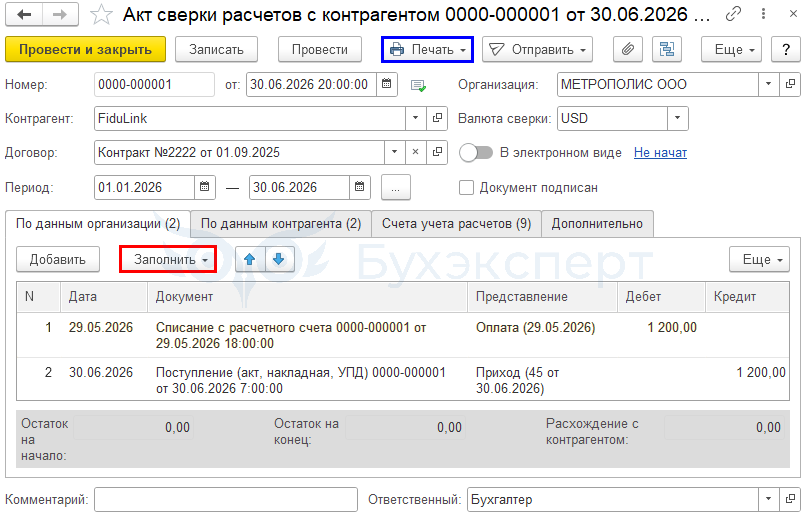Go back with the left arrow

click(24, 14)
